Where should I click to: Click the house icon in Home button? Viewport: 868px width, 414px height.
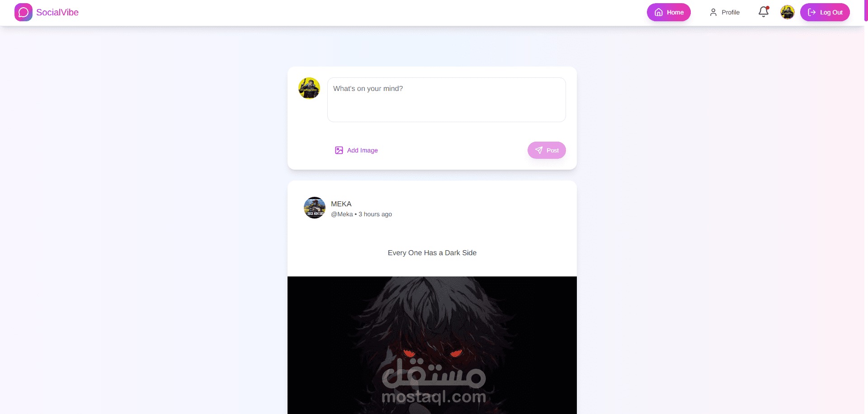point(659,12)
